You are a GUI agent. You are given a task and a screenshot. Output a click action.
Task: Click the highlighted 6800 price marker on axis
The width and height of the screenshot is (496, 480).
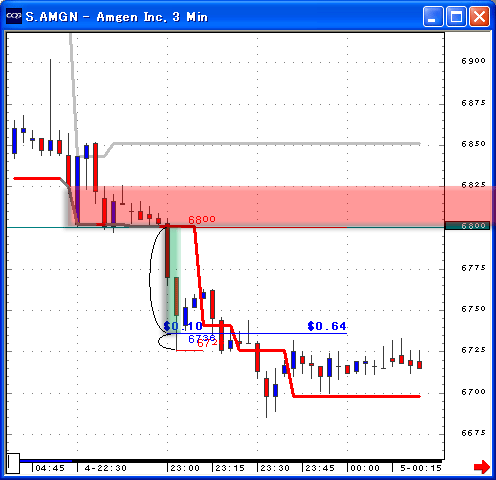point(467,226)
